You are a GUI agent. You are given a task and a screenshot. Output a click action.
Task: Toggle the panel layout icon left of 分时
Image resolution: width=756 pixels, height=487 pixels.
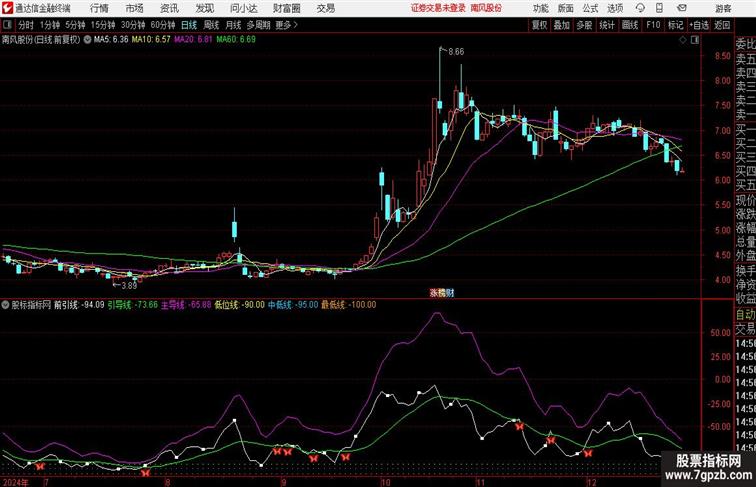7,25
